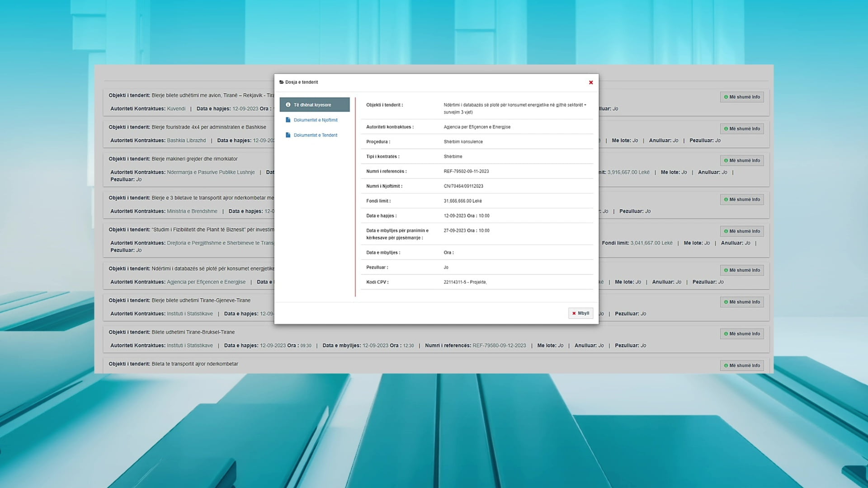
Task: Click document icon next to Dokumentet e Tenderit
Action: tap(288, 135)
